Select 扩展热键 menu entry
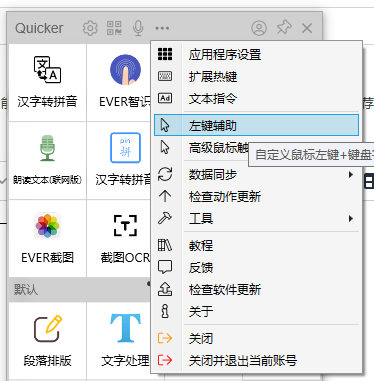Screen dimensions: 374x381 256,76
